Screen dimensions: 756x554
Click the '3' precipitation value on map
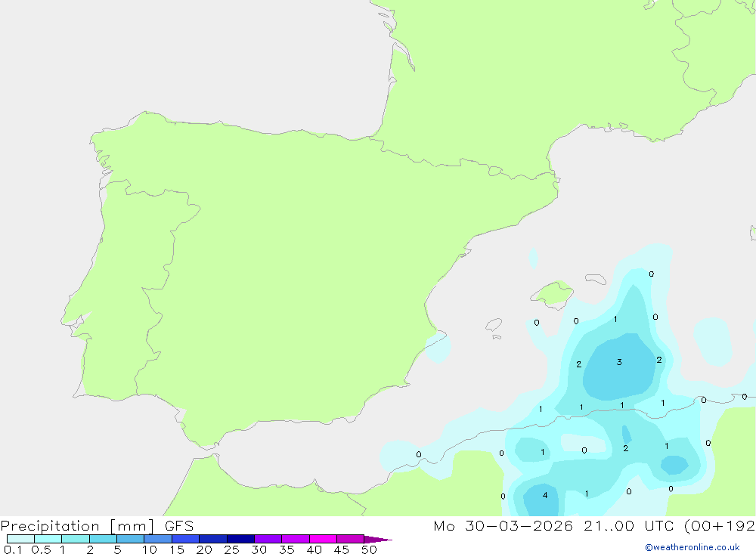619,362
